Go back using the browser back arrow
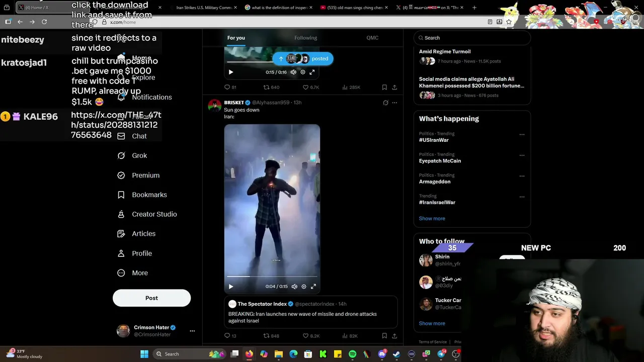Screen dimensions: 644x362 coord(20,22)
